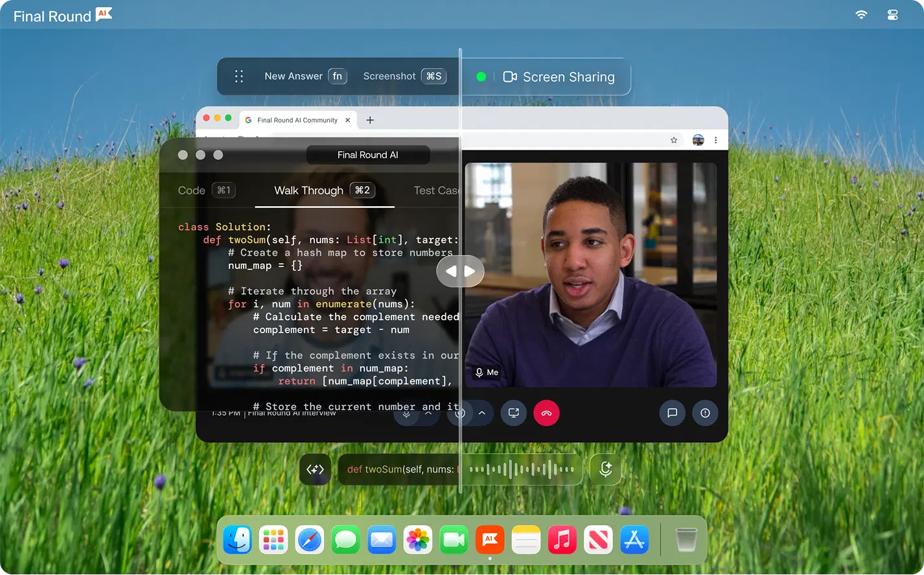The image size is (924, 575).
Task: Mute the microphone in the call controls
Action: [406, 413]
